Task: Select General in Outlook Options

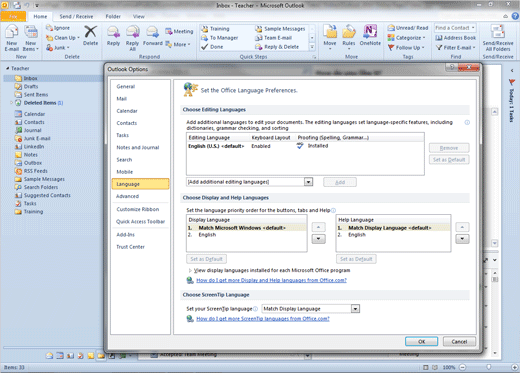Action: click(x=140, y=87)
